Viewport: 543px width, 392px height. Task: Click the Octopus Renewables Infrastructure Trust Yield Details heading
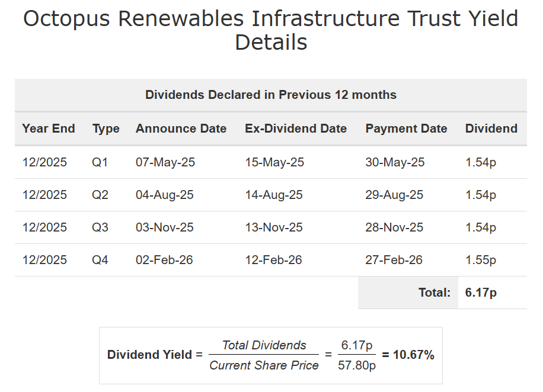(271, 31)
